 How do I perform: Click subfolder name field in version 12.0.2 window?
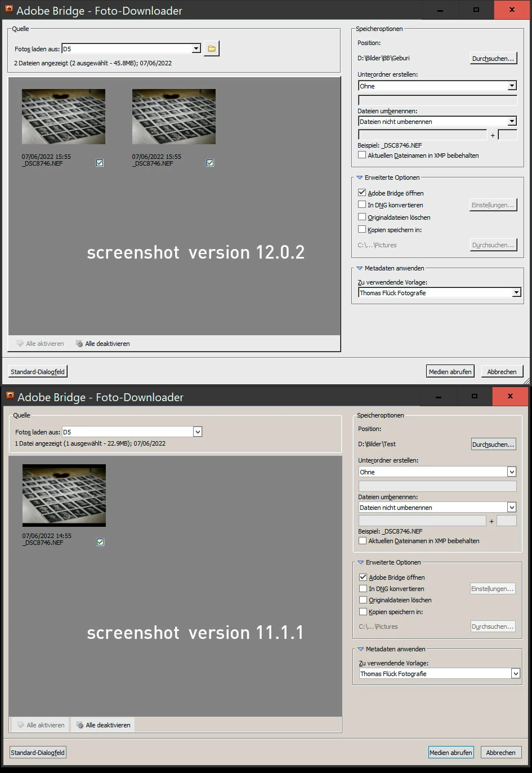coord(437,100)
